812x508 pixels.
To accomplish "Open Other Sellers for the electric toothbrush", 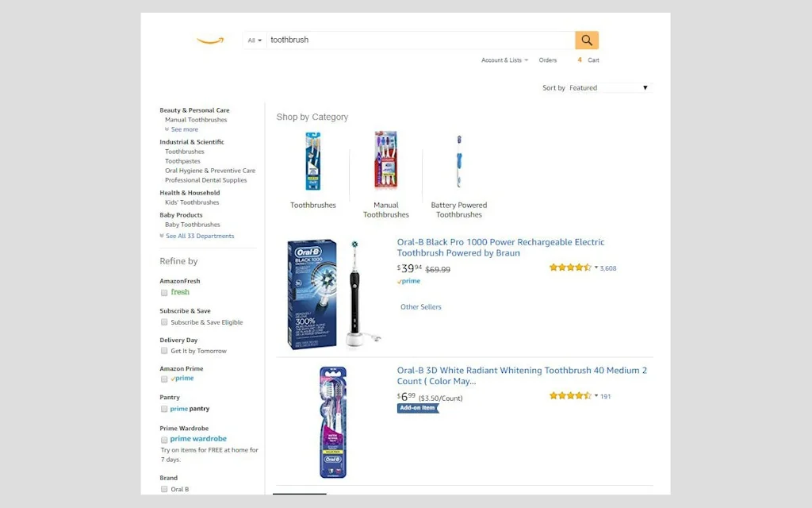I will tap(420, 306).
